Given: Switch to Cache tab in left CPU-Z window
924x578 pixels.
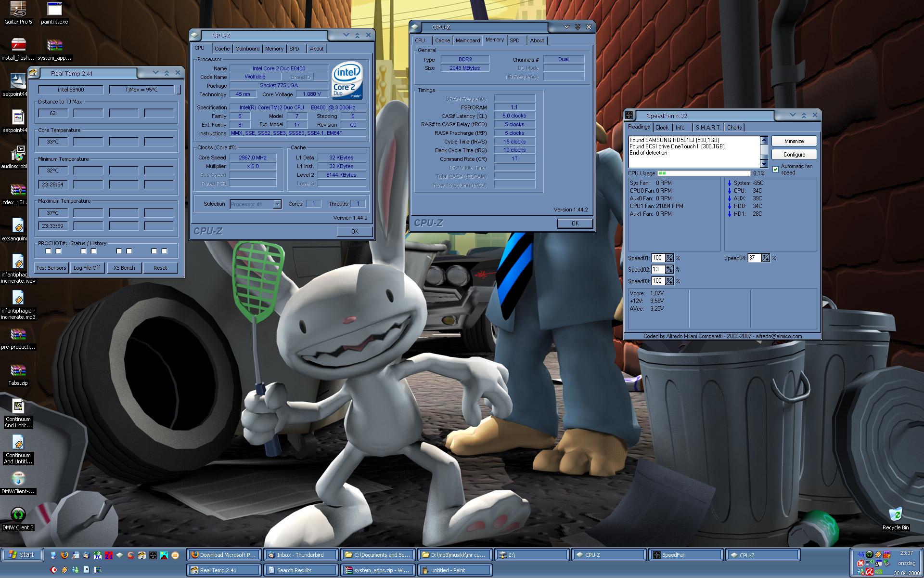Looking at the screenshot, I should [222, 49].
